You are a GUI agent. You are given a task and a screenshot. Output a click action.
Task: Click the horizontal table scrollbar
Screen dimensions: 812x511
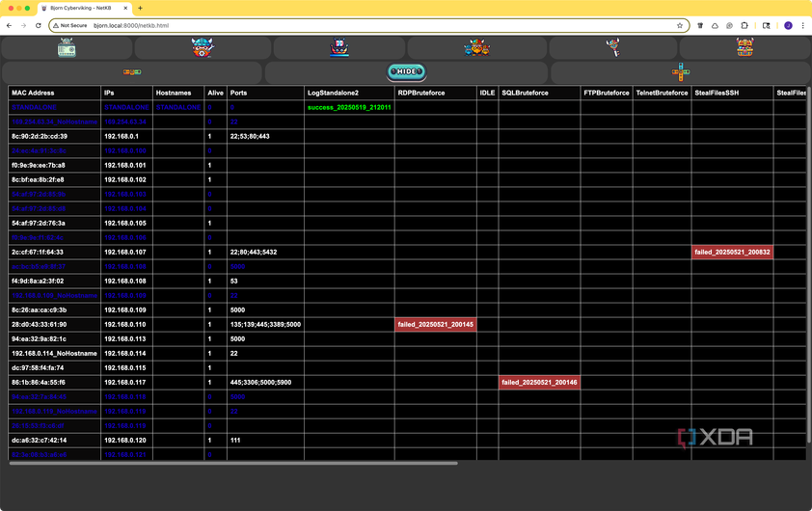233,464
